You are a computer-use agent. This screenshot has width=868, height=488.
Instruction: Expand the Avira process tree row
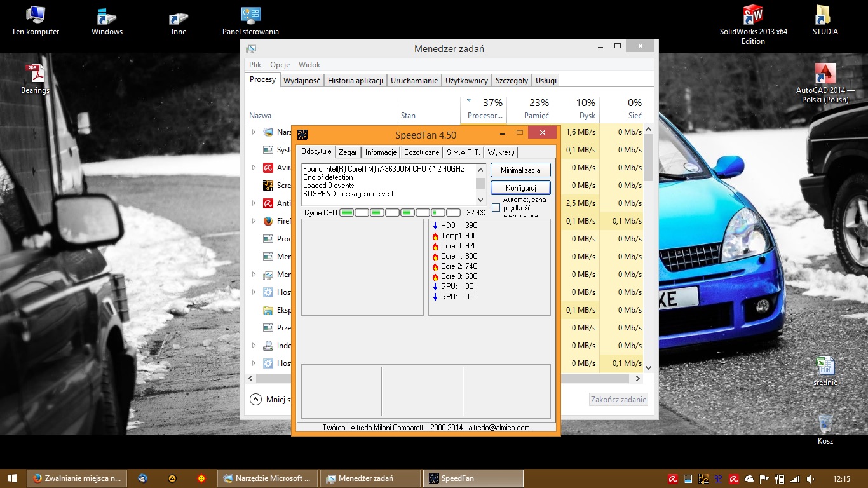254,168
